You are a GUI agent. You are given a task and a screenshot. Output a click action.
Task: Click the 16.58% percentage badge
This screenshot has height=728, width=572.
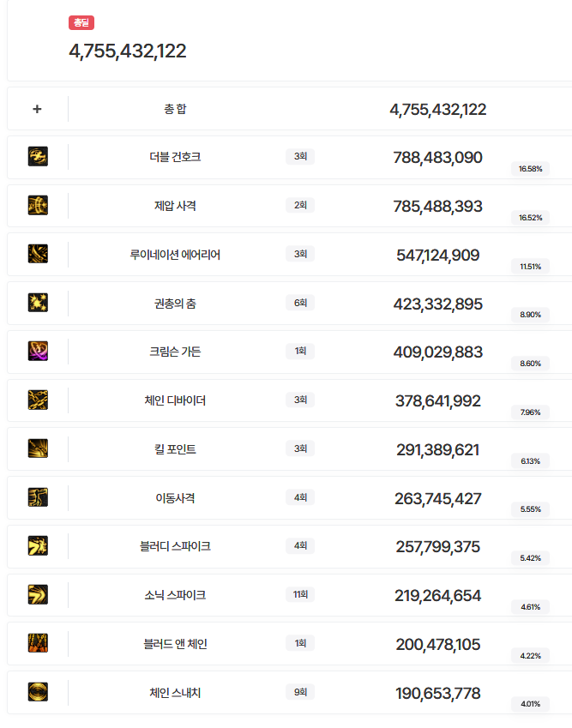point(530,169)
